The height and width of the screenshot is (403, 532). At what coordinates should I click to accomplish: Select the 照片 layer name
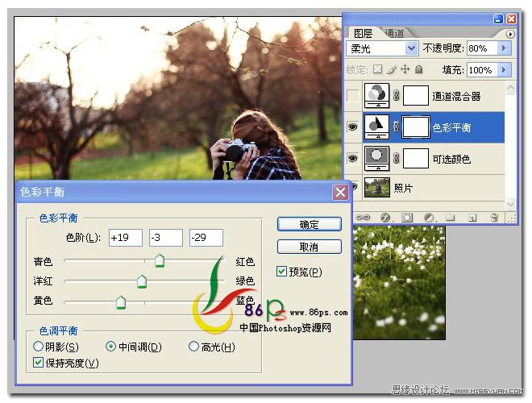(x=403, y=188)
